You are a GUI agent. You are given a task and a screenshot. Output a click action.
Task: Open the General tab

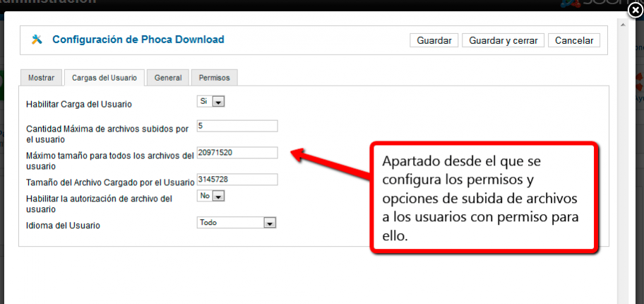click(x=168, y=78)
